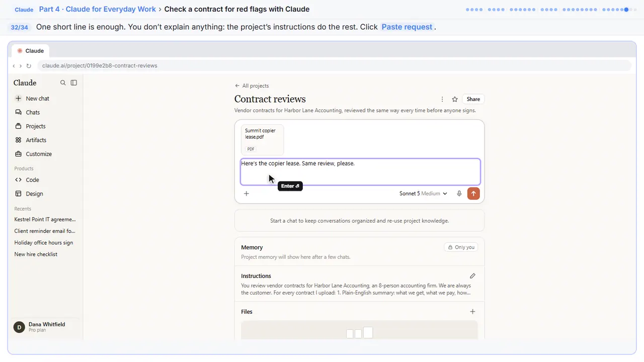This screenshot has height=362, width=644.
Task: Open recent chat New hire checklist
Action: coord(36,254)
